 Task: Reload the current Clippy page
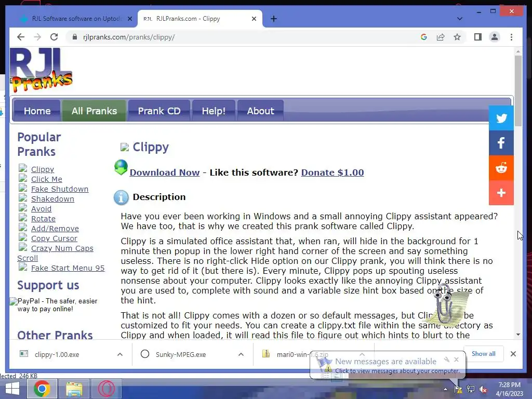pos(54,37)
